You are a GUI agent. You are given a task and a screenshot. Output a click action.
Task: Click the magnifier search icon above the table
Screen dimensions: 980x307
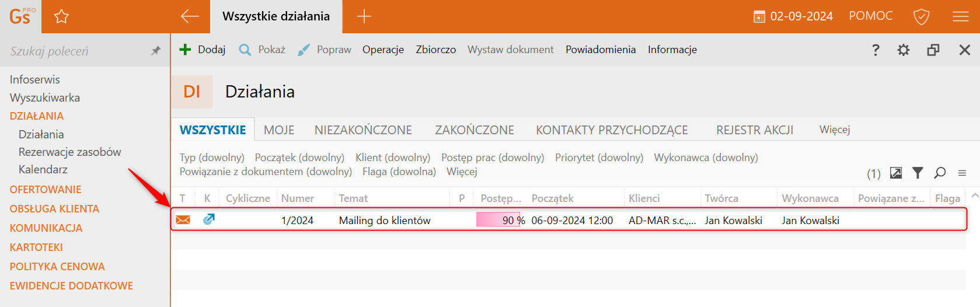coord(940,173)
